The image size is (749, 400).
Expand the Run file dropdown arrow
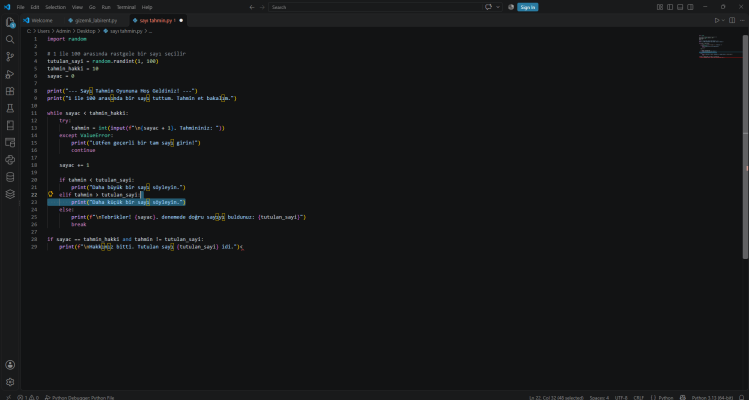pyautogui.click(x=723, y=21)
